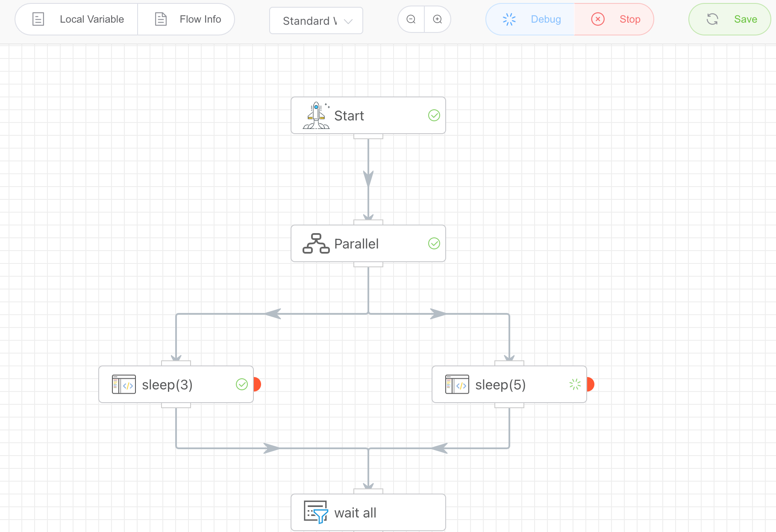Toggle the red breakpoint on sleep(5) node
776x532 pixels.
590,384
